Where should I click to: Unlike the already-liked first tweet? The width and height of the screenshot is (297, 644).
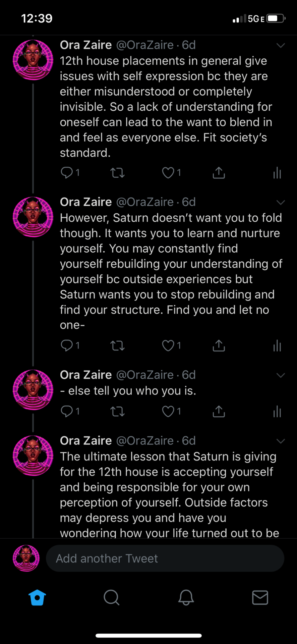pyautogui.click(x=168, y=172)
